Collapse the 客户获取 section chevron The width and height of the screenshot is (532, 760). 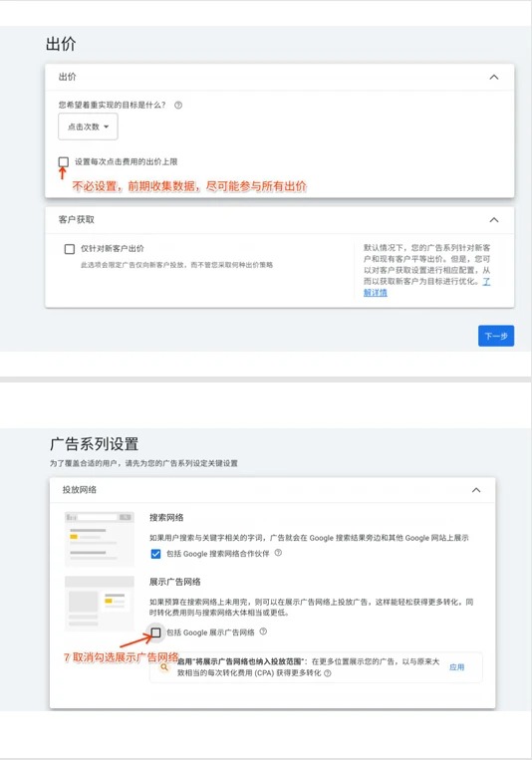[x=494, y=220]
